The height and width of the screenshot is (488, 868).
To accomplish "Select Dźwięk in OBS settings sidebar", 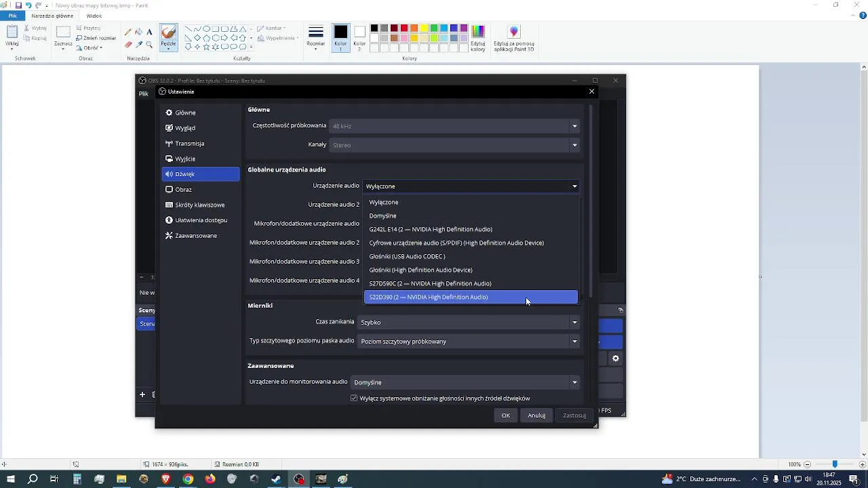I will [x=201, y=174].
